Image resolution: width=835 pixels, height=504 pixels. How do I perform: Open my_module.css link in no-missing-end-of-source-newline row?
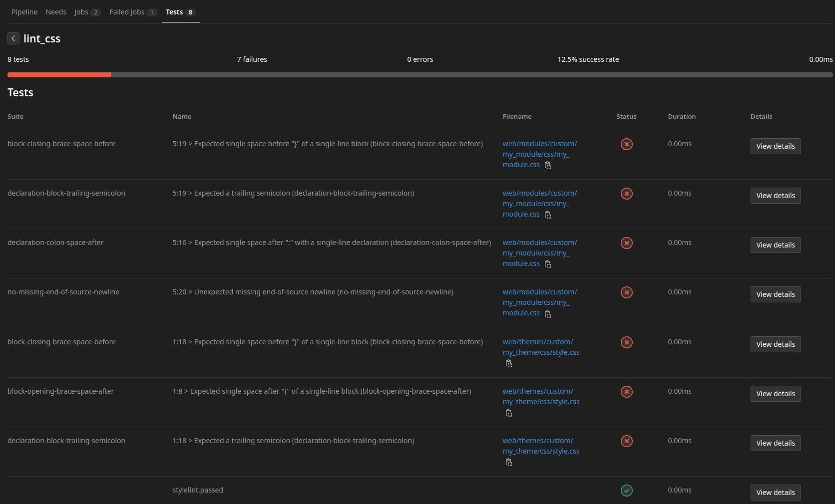point(539,302)
